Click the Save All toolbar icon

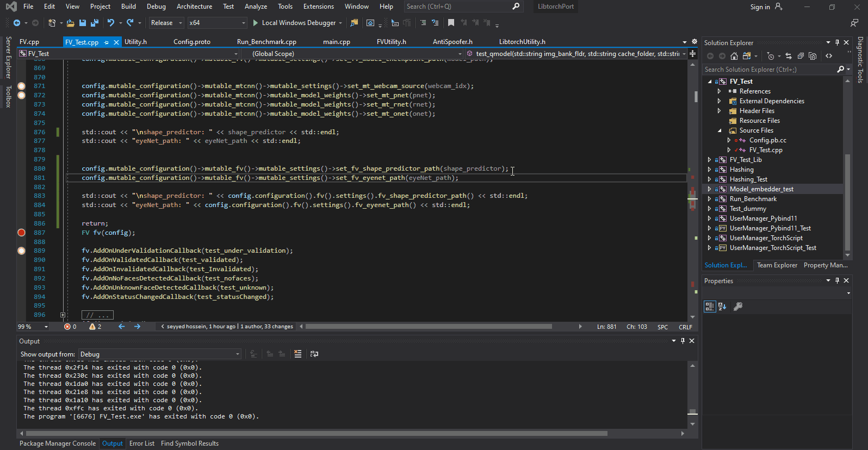coord(94,23)
